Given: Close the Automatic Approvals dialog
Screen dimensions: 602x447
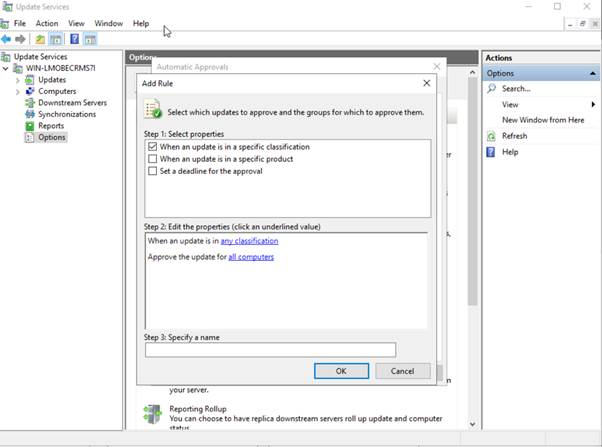Looking at the screenshot, I should pos(437,66).
